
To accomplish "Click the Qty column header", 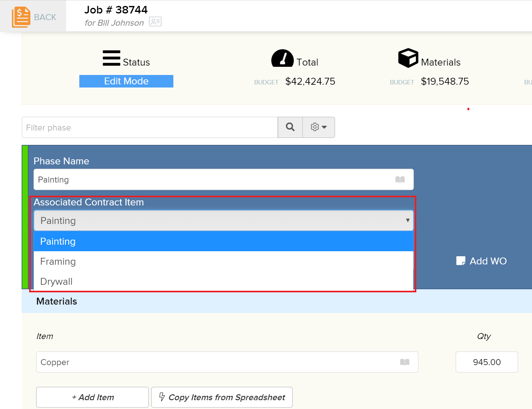I will pos(484,336).
